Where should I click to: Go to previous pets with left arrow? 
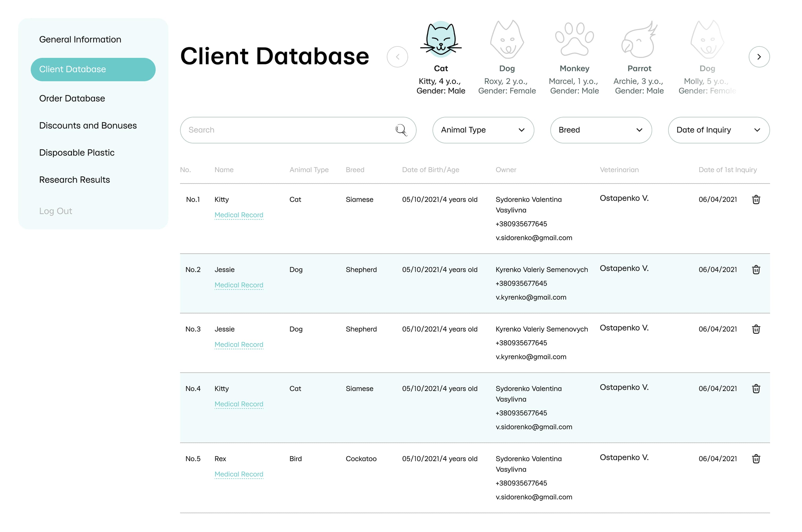click(x=397, y=57)
